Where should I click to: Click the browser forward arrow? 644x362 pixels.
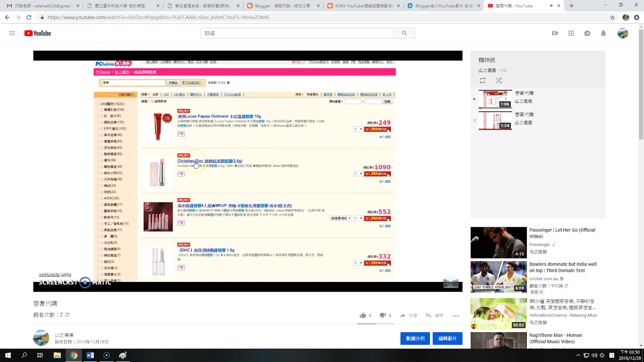pyautogui.click(x=18, y=17)
